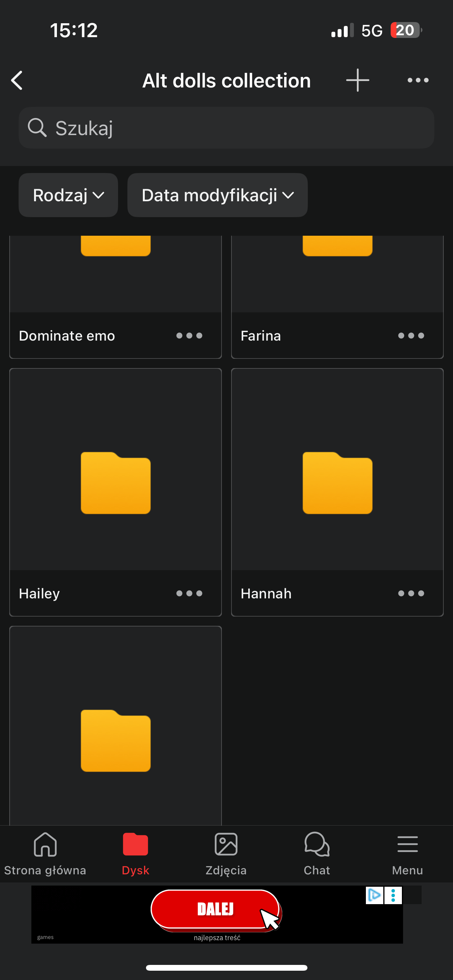Tap the battery indicator showing 20
This screenshot has height=980, width=453.
click(x=406, y=30)
